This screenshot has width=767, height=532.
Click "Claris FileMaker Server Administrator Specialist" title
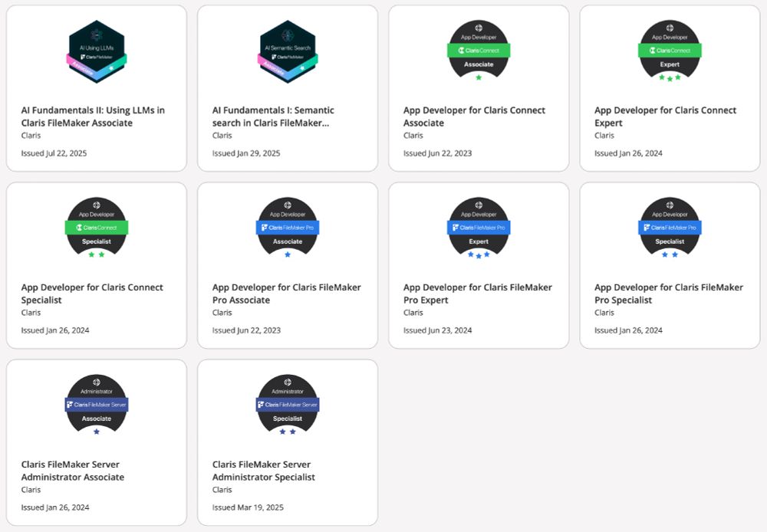pyautogui.click(x=264, y=471)
